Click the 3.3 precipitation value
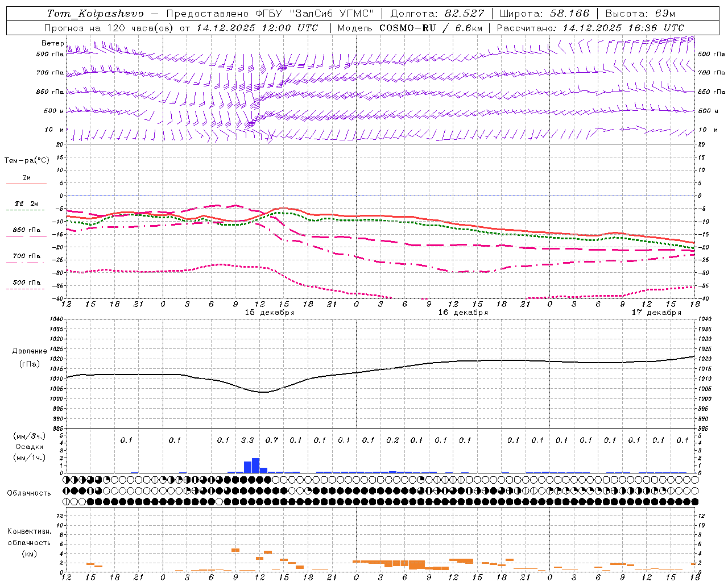Viewport: 728px width, 582px height. click(247, 440)
